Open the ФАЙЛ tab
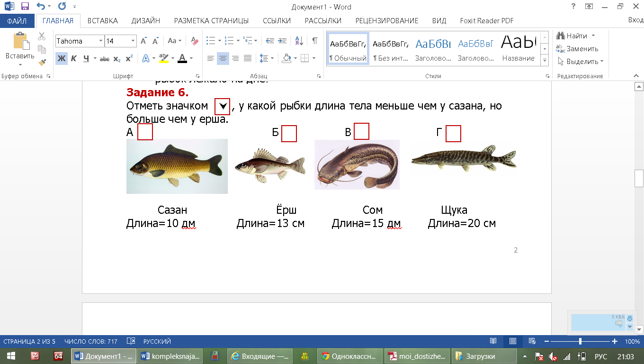This screenshot has width=644, height=364. coord(17,21)
